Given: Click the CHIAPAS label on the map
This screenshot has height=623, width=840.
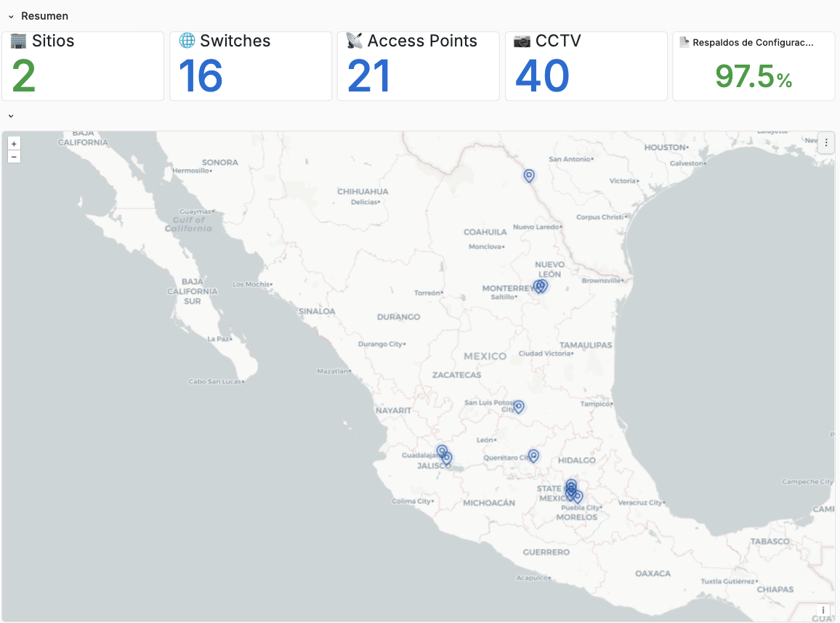Looking at the screenshot, I should coord(775,590).
